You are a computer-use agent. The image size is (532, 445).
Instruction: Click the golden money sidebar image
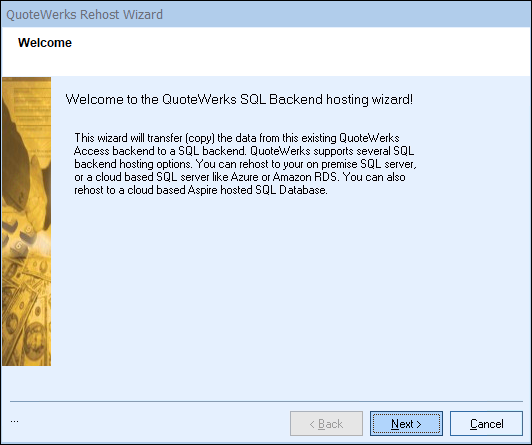pos(26,221)
